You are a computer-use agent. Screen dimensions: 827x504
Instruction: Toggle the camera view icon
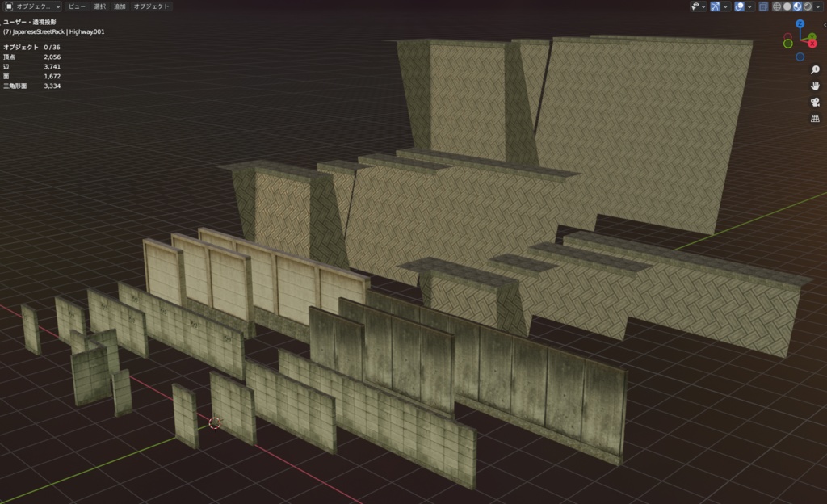click(815, 103)
